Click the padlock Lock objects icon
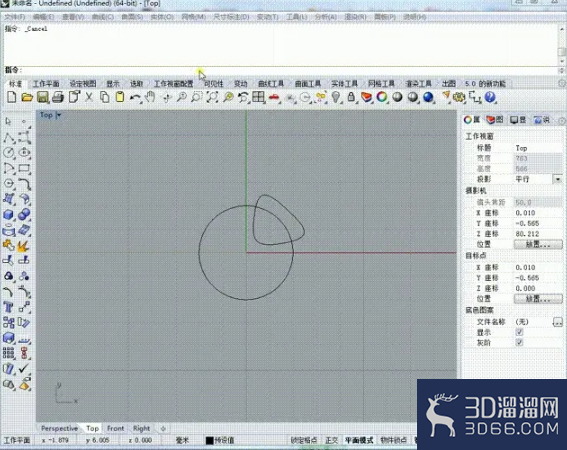The width and height of the screenshot is (567, 450). coord(351,97)
